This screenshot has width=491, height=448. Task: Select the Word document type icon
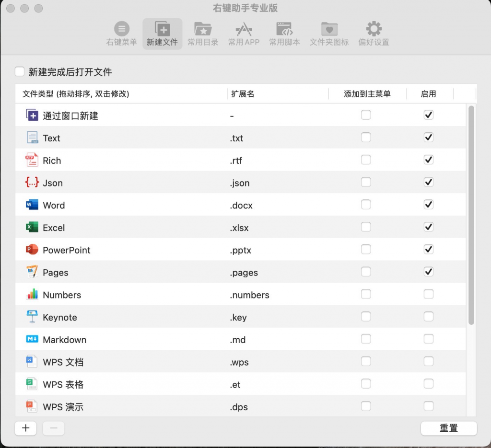[x=32, y=205]
